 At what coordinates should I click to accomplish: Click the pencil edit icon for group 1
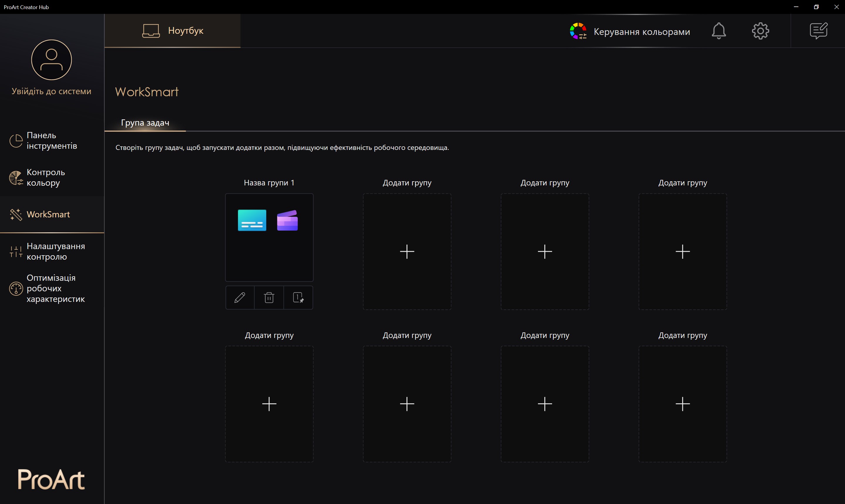pyautogui.click(x=240, y=297)
